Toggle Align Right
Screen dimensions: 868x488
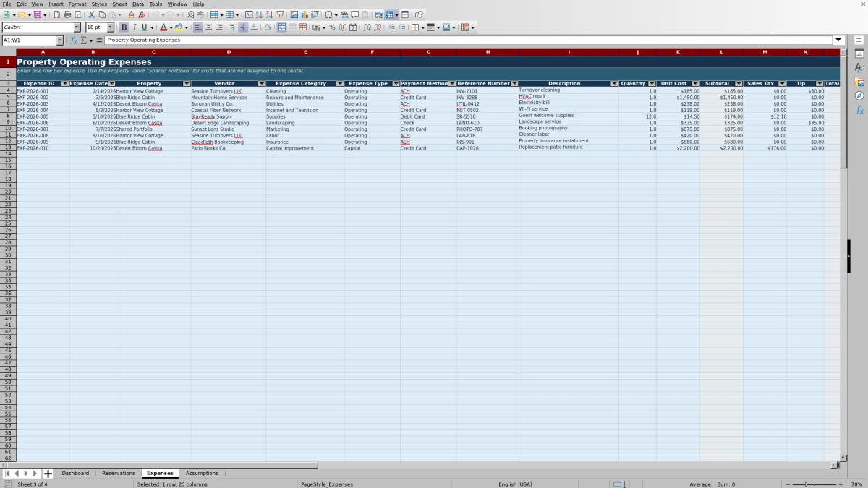[219, 27]
